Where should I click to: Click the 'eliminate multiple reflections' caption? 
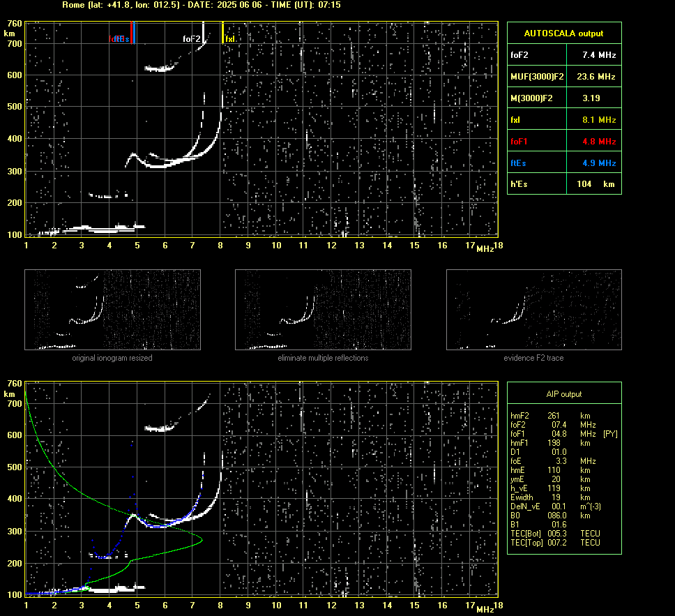pyautogui.click(x=323, y=358)
